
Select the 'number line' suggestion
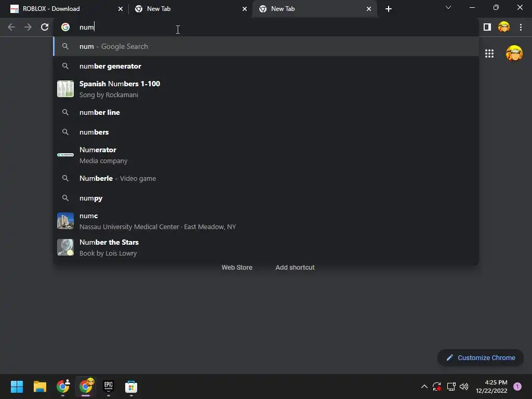[266, 112]
